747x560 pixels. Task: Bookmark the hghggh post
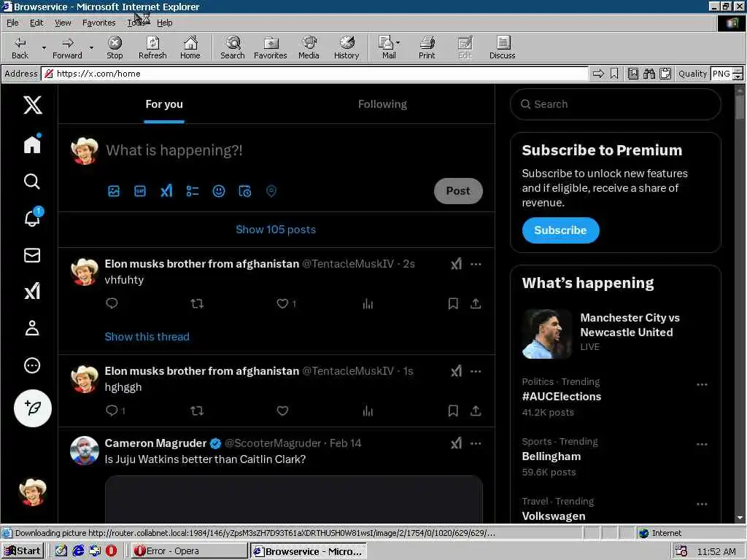pos(453,411)
